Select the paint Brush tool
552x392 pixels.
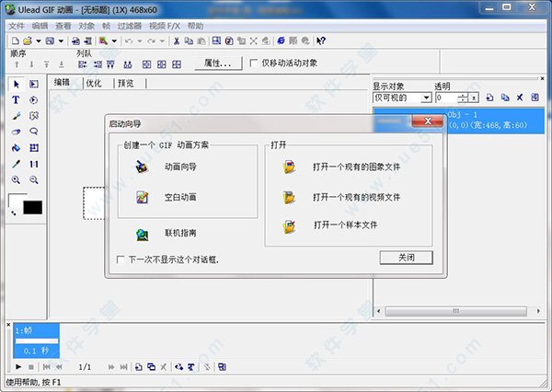(16, 116)
